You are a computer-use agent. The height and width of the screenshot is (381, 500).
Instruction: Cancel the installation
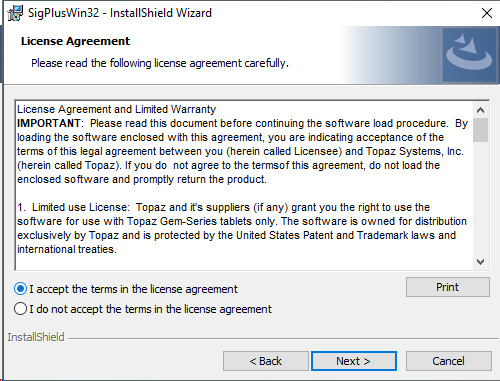click(x=448, y=361)
